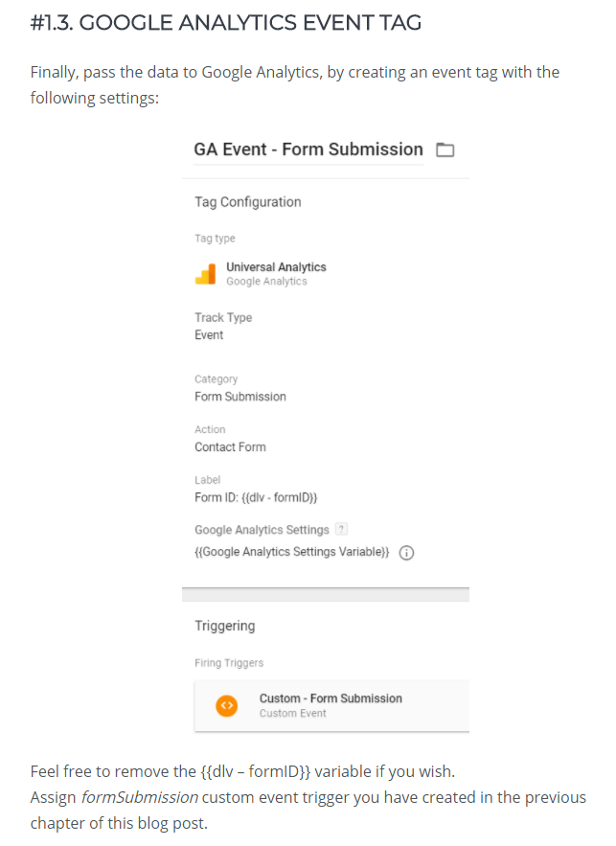Image resolution: width=616 pixels, height=846 pixels.
Task: Click the Label value Form ID
Action: (256, 498)
